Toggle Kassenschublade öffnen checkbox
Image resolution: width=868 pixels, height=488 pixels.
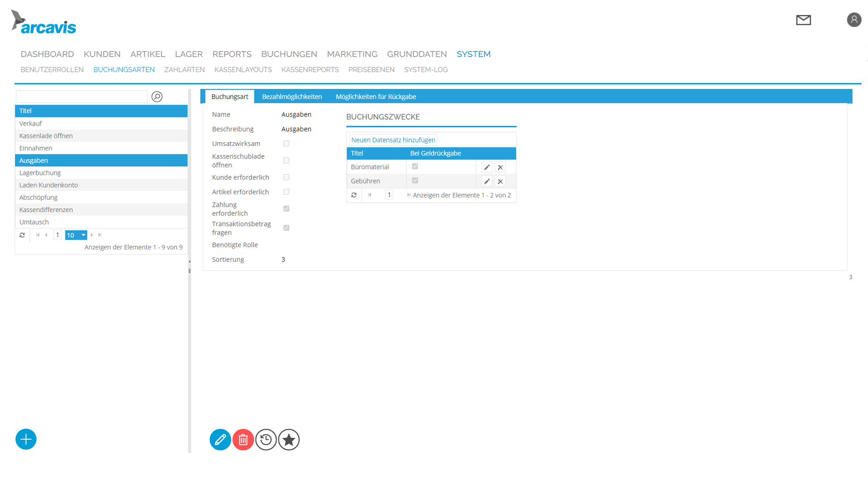click(286, 160)
